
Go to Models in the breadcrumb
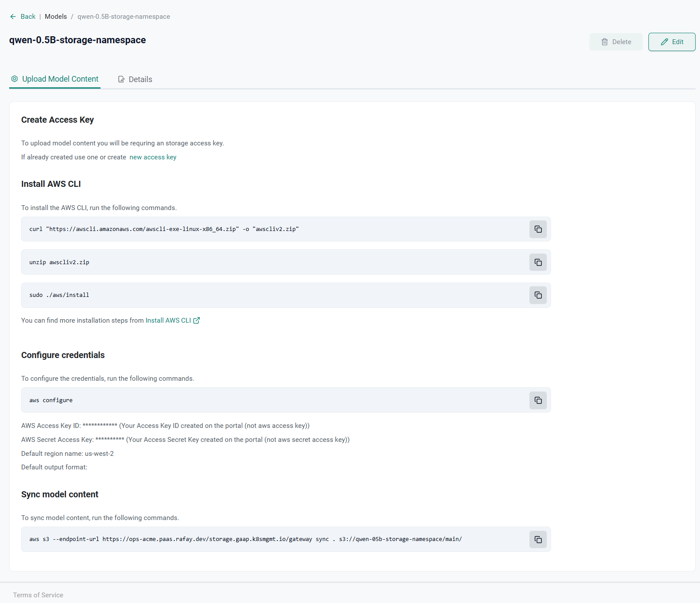point(56,17)
